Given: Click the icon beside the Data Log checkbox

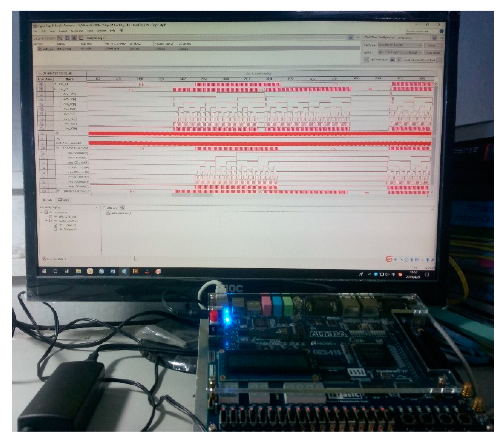Looking at the screenshot, I should pos(122,208).
